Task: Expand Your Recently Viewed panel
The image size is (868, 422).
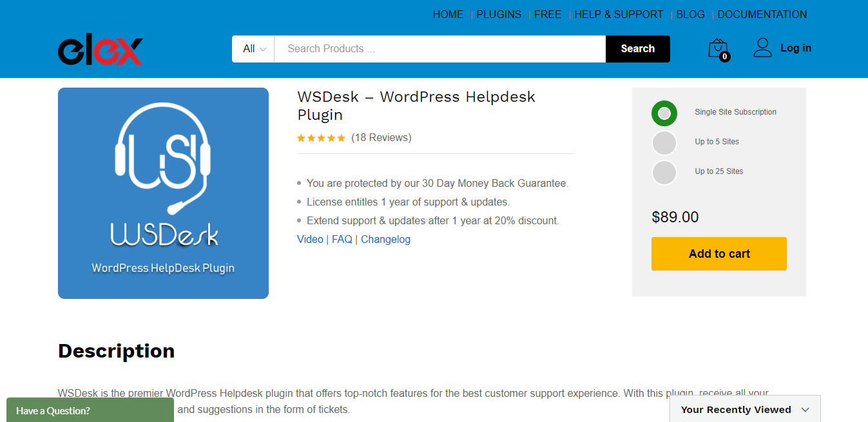Action: click(745, 410)
